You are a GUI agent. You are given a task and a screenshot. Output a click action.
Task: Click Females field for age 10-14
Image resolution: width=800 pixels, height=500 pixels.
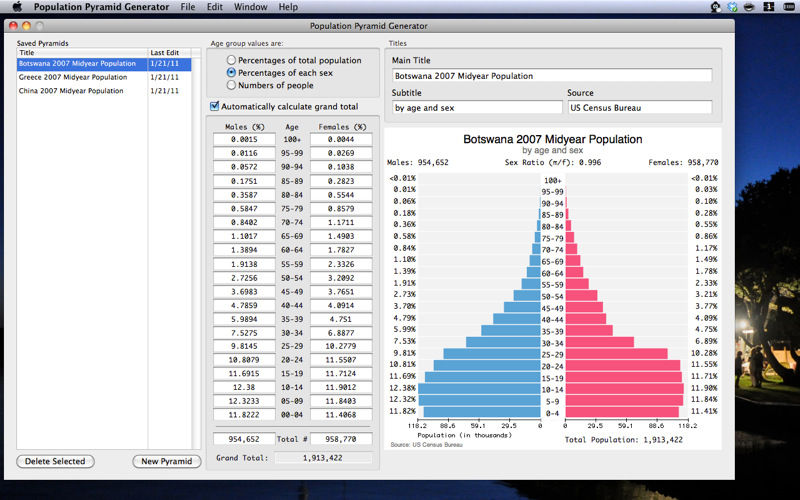pos(341,387)
